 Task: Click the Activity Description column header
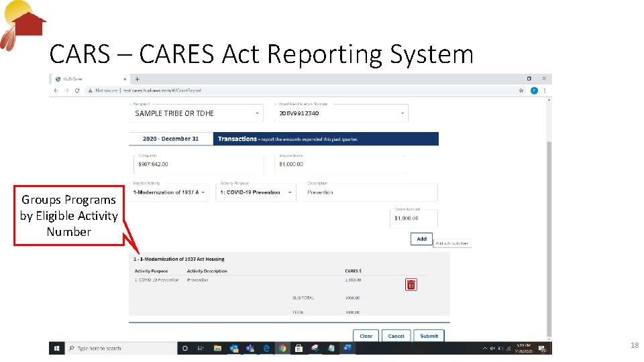pyautogui.click(x=207, y=271)
